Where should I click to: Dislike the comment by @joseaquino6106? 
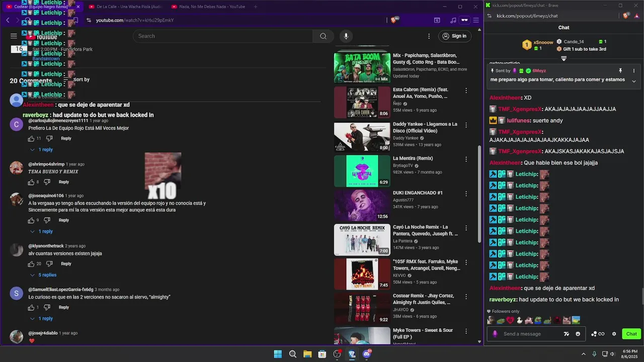click(x=47, y=220)
